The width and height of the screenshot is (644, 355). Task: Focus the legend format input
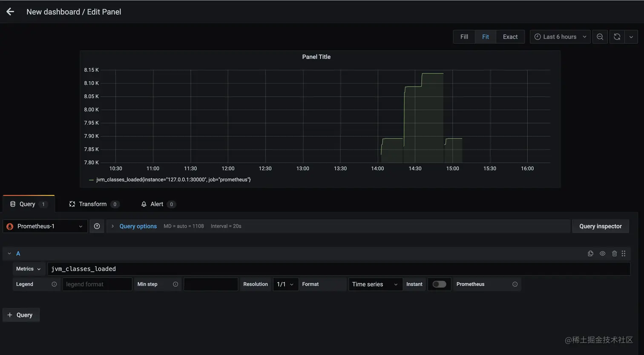point(97,284)
